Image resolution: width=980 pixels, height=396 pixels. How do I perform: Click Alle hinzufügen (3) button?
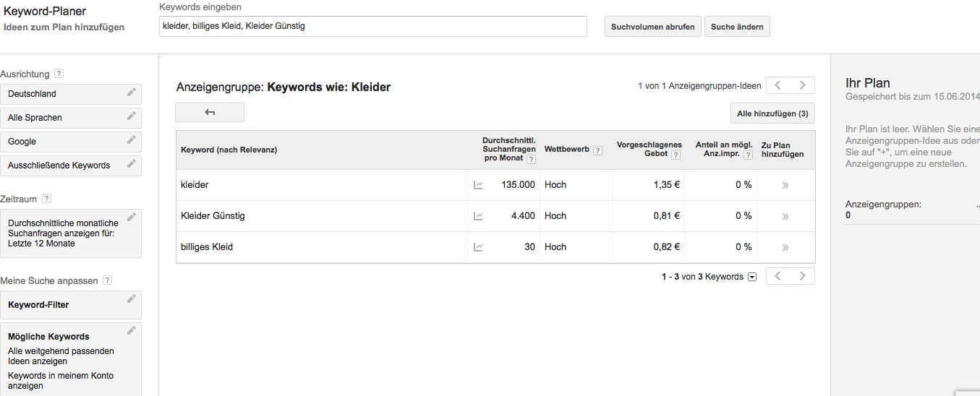[772, 113]
